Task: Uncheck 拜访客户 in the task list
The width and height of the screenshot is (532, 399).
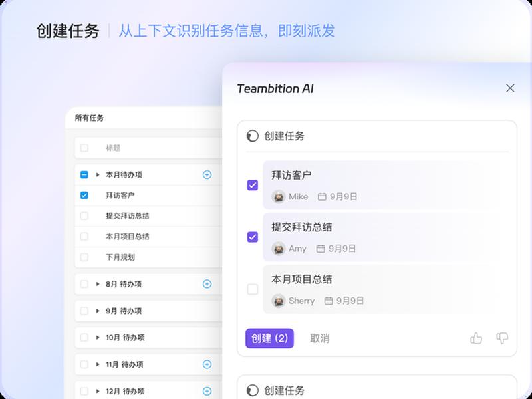Action: click(x=84, y=195)
